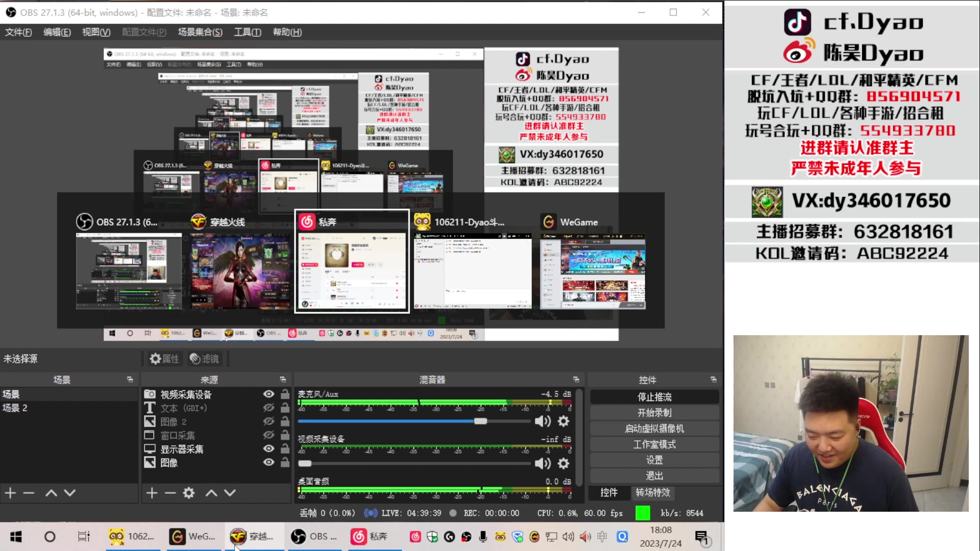Enable 工作室模式 studio mode

click(x=654, y=444)
